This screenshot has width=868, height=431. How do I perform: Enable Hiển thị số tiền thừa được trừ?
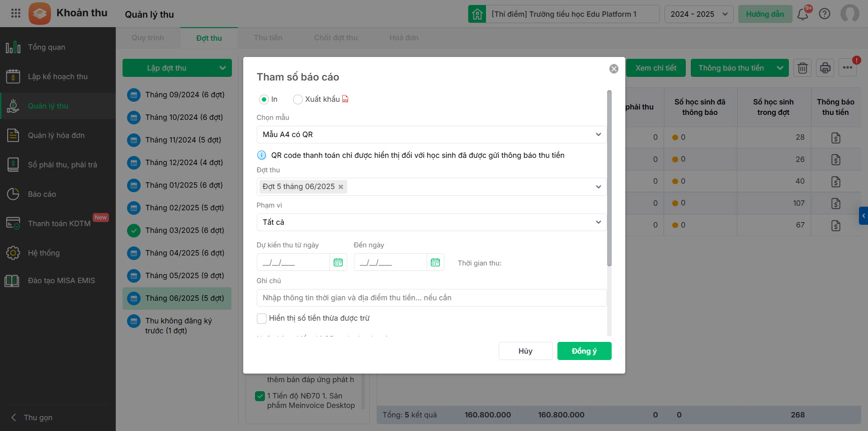click(262, 318)
